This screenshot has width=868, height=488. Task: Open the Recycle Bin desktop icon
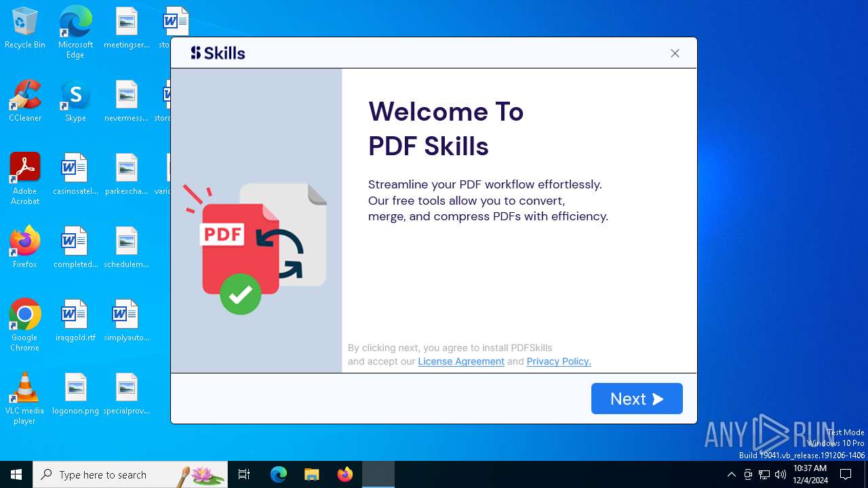(25, 28)
